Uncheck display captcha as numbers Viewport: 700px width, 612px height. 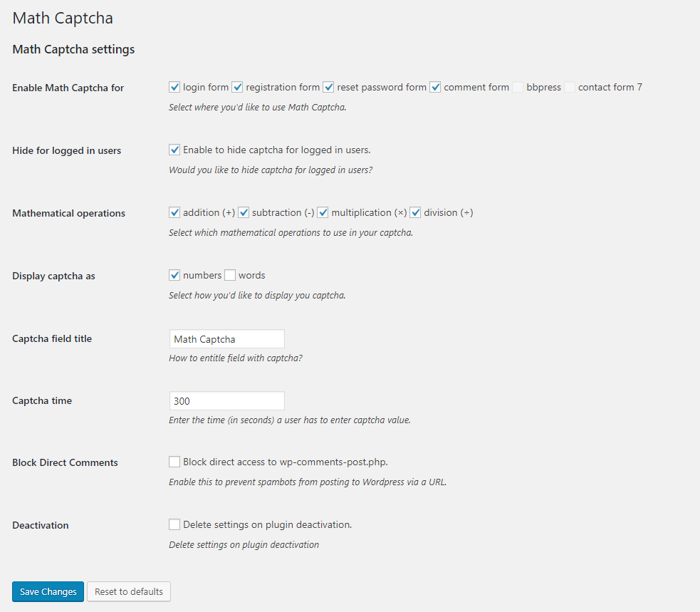[174, 275]
